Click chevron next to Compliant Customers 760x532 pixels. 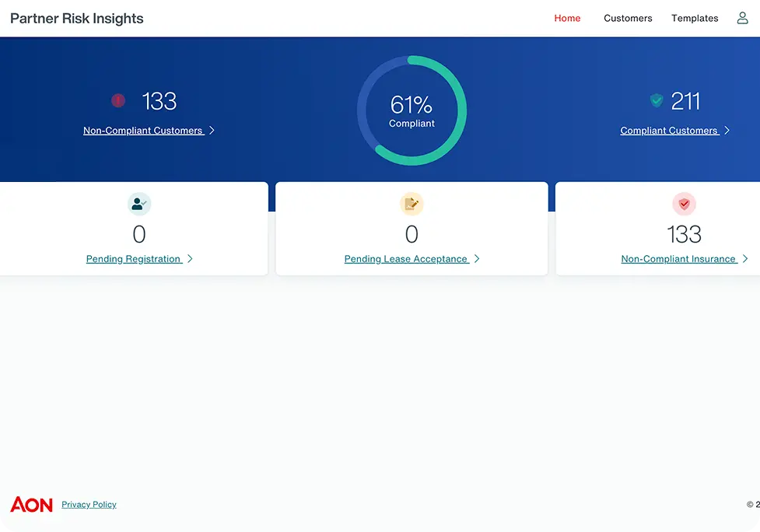point(727,131)
